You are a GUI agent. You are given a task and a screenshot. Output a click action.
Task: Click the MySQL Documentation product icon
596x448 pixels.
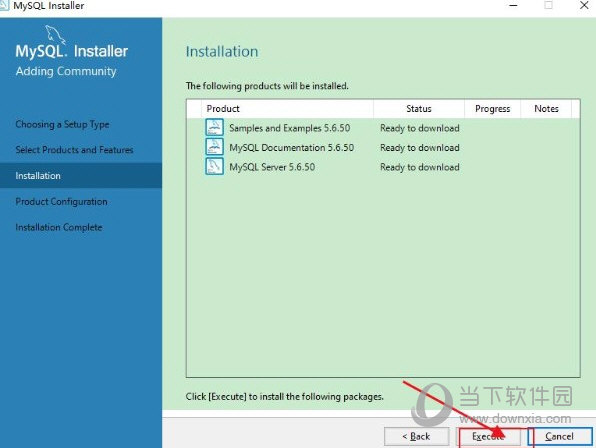(214, 147)
